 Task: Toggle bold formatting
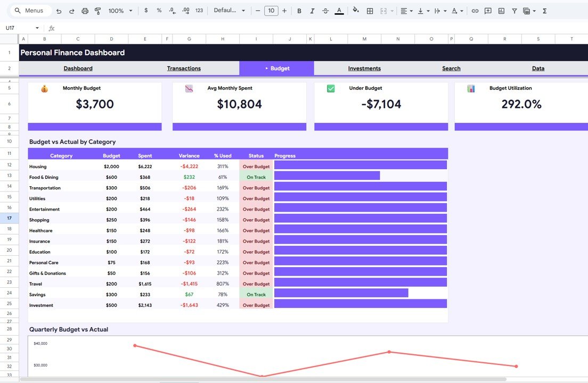[299, 11]
